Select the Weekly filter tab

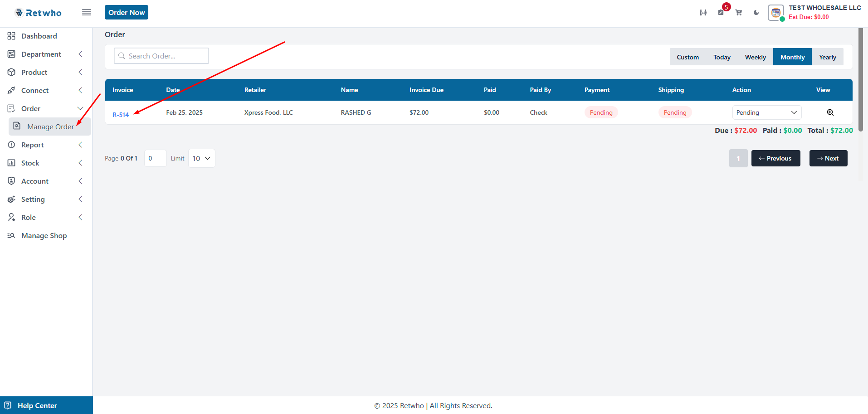(x=755, y=57)
